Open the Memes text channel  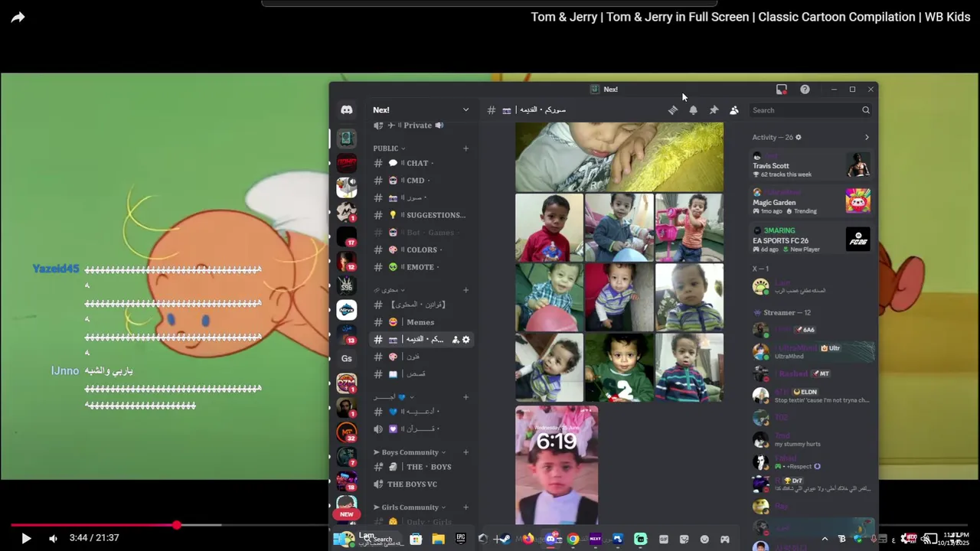421,322
